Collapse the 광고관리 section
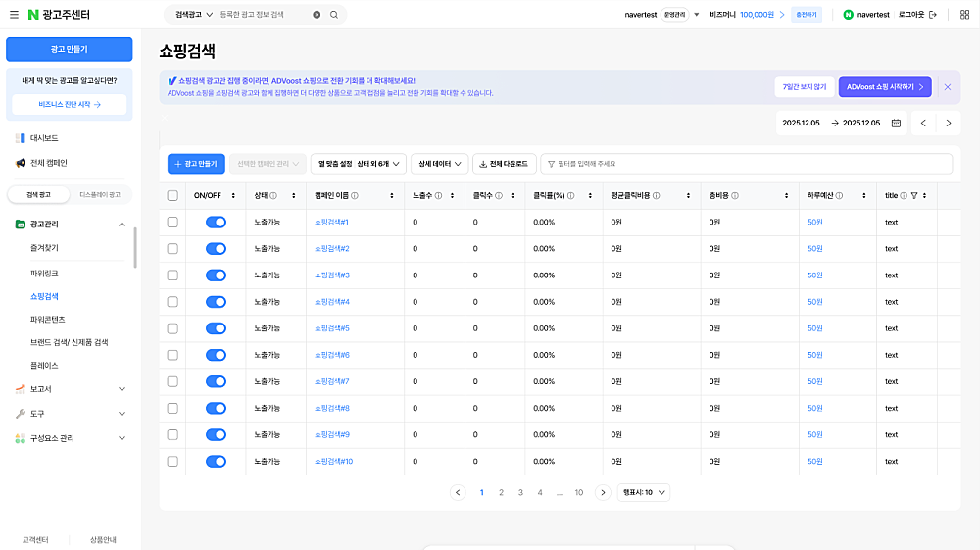The width and height of the screenshot is (980, 550). click(122, 225)
